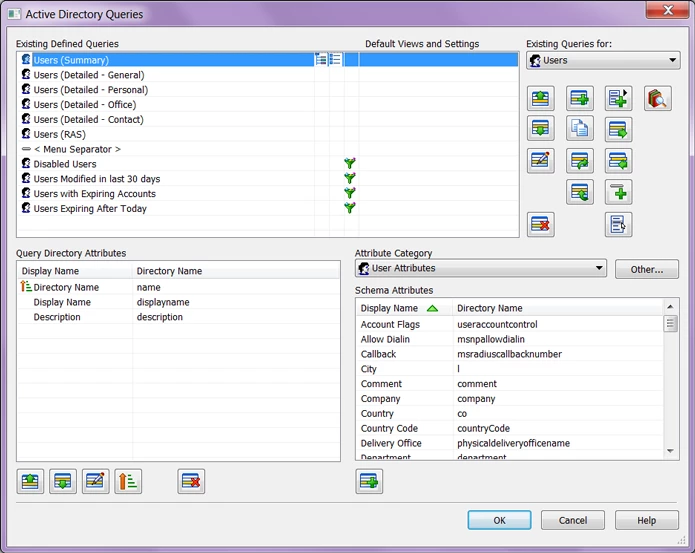The image size is (695, 553).
Task: Move the selected query up in list
Action: pyautogui.click(x=541, y=98)
